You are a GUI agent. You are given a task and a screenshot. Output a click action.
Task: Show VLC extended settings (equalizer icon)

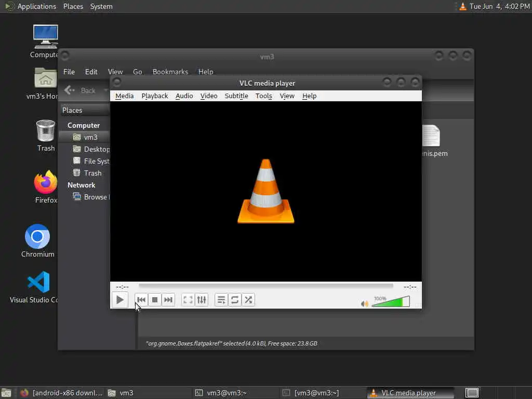coord(202,300)
